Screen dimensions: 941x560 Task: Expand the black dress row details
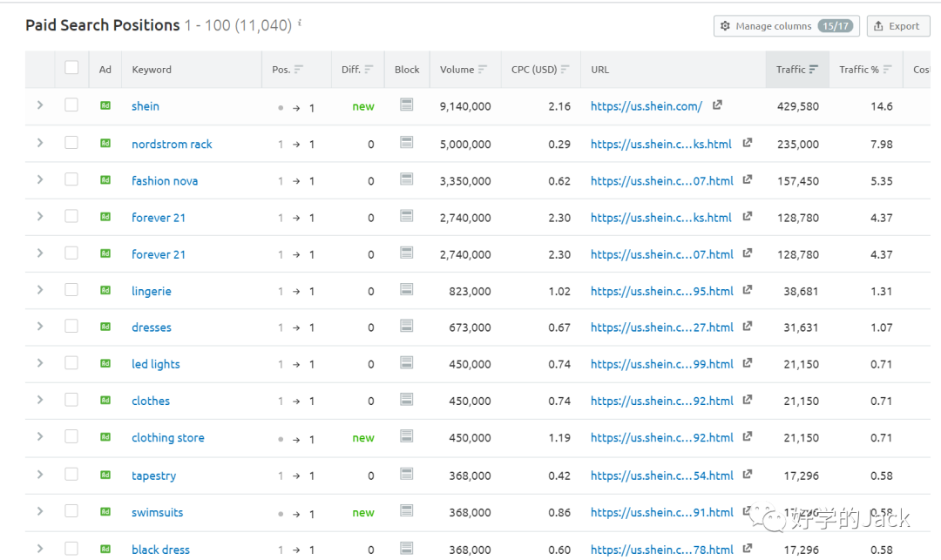tap(40, 548)
